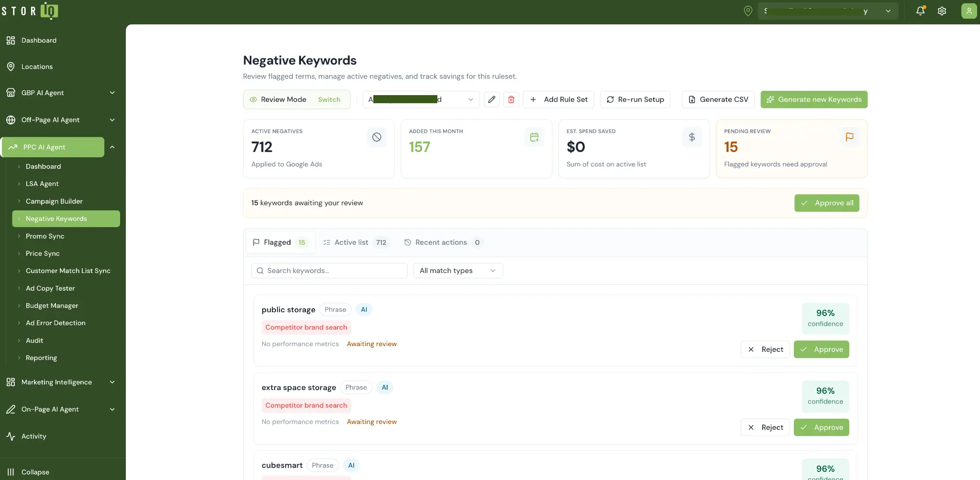
Task: Click AI badge on public storage
Action: pos(364,309)
